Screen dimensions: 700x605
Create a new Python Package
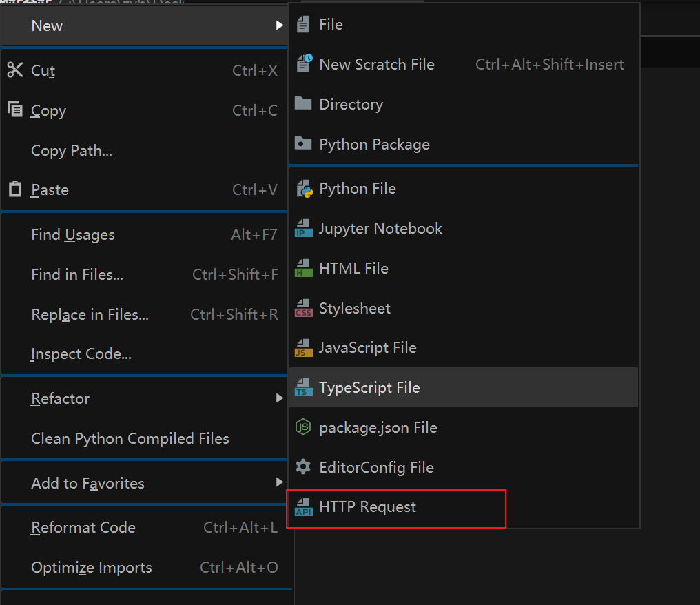[464, 144]
